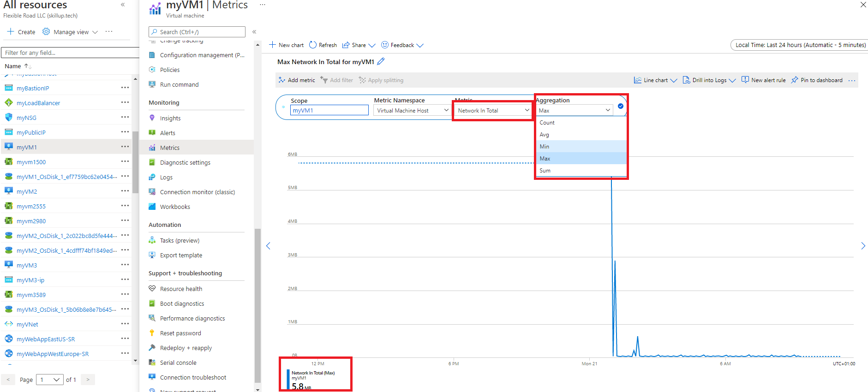Image resolution: width=868 pixels, height=392 pixels.
Task: Click the myNSG shield icon
Action: click(9, 117)
